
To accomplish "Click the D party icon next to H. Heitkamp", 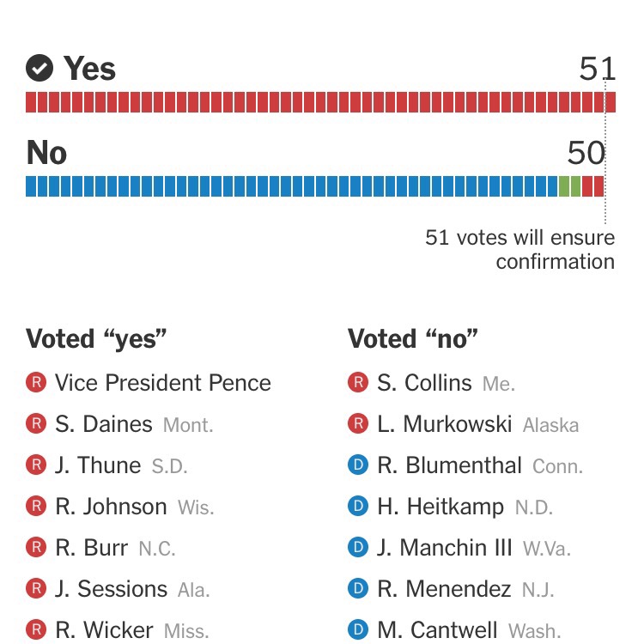I will tap(358, 507).
